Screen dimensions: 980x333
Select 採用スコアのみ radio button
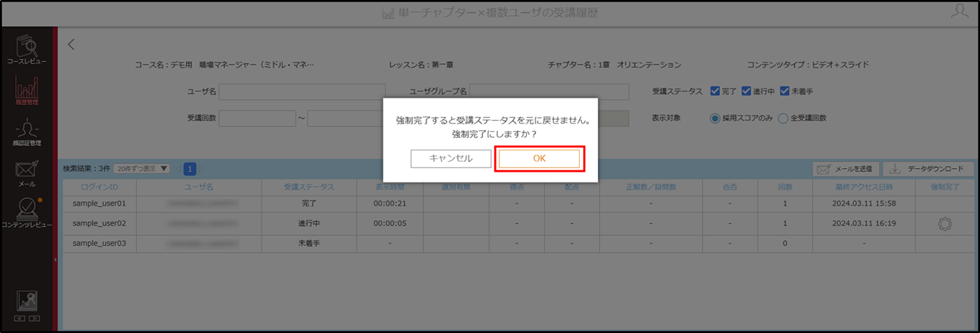coord(715,118)
